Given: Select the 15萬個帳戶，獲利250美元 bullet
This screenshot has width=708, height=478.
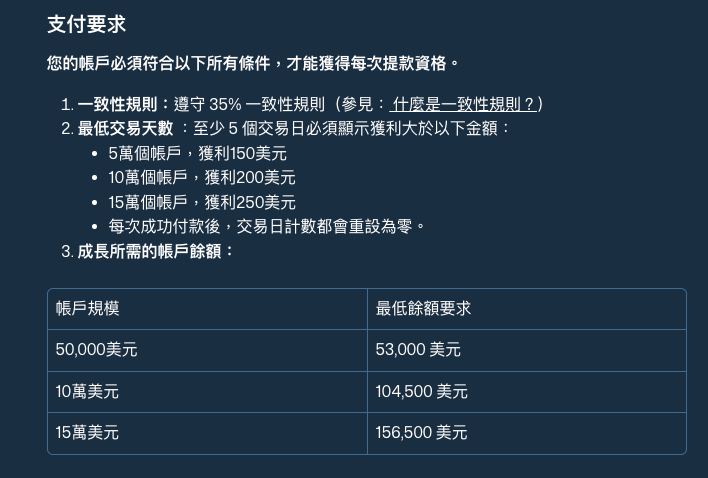Looking at the screenshot, I should [201, 202].
